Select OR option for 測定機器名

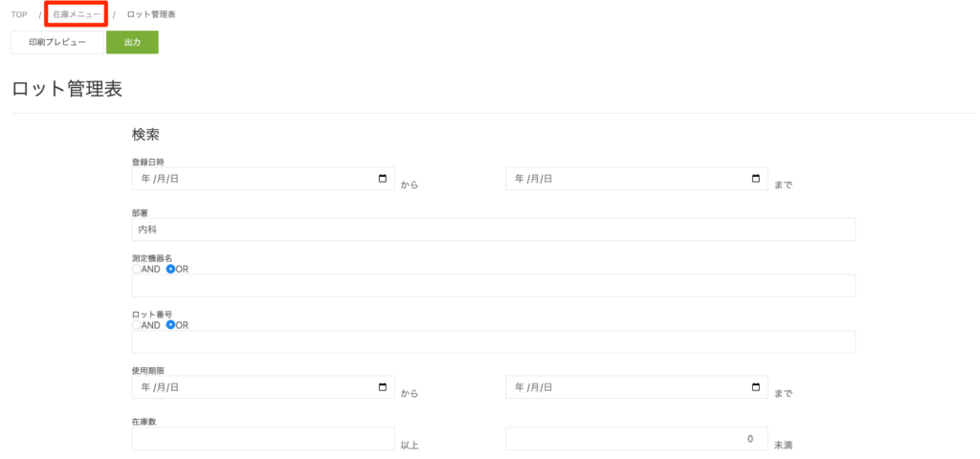pyautogui.click(x=171, y=270)
